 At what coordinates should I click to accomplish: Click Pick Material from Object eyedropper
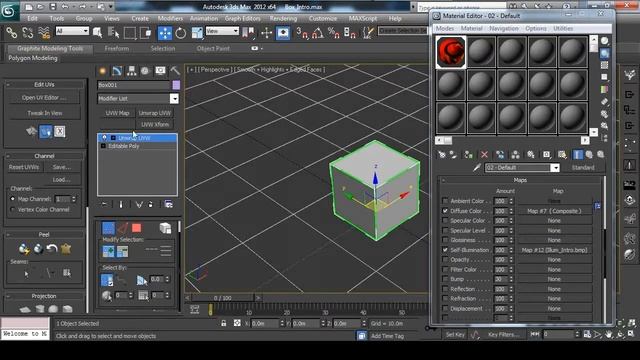[x=476, y=168]
